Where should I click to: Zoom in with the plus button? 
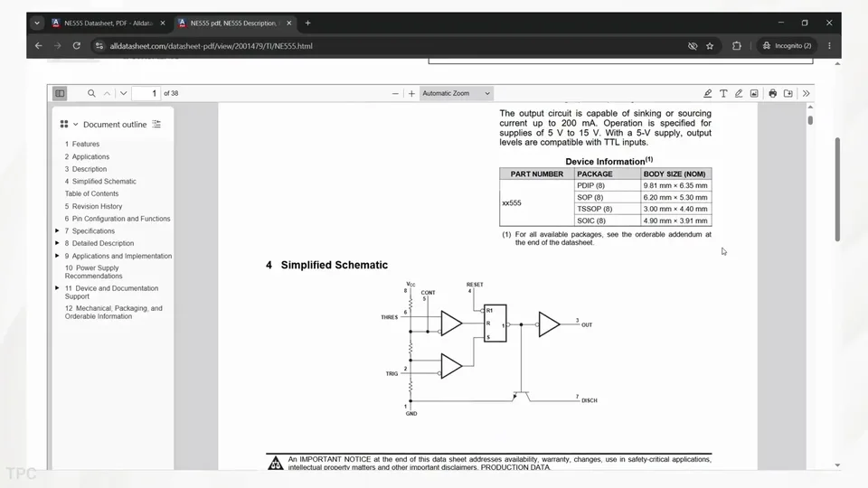click(x=411, y=93)
